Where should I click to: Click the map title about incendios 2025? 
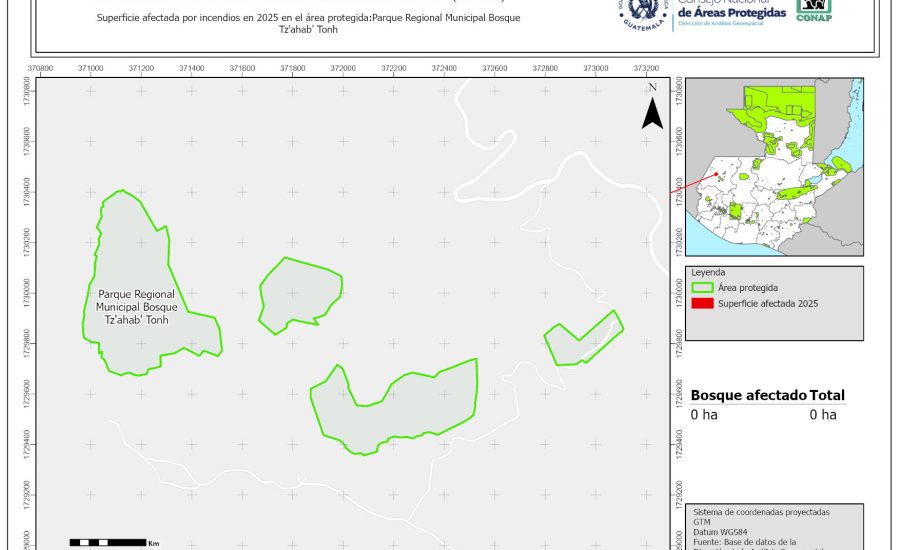pyautogui.click(x=308, y=24)
